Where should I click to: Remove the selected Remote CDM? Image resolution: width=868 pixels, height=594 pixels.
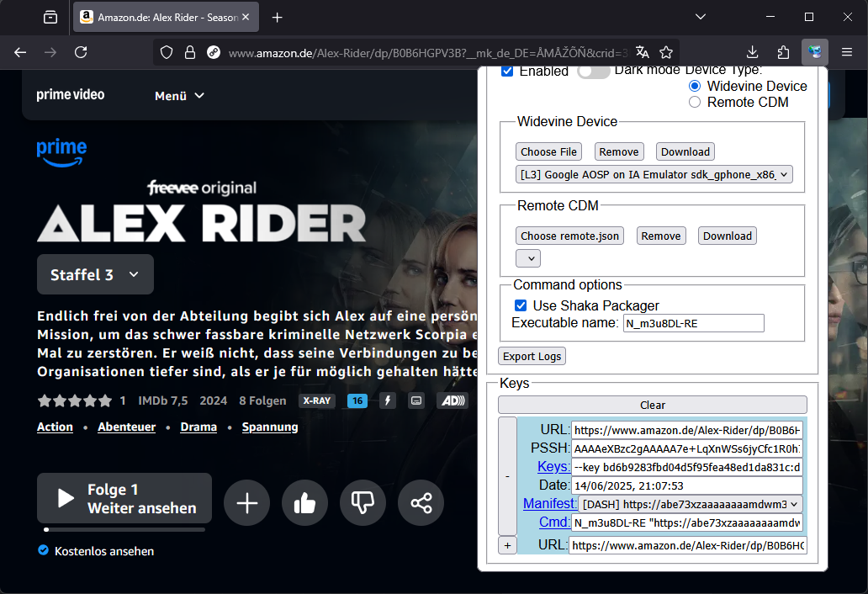tap(661, 236)
